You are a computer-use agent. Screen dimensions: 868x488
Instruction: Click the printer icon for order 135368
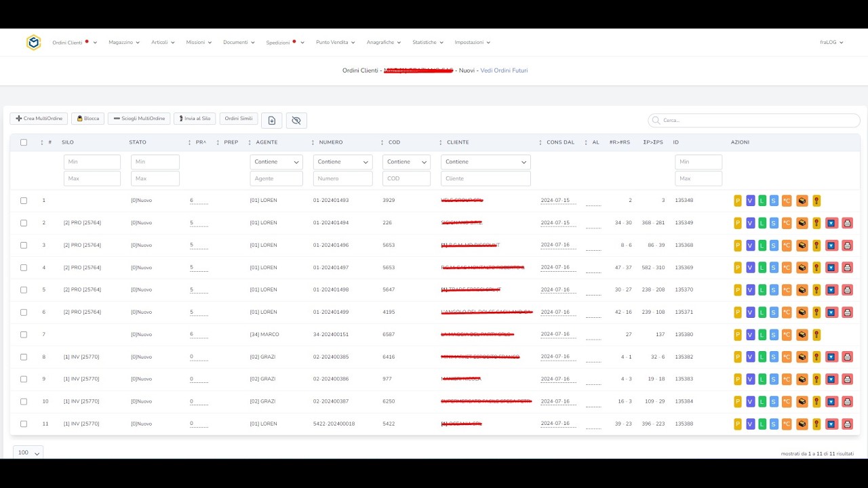point(847,245)
